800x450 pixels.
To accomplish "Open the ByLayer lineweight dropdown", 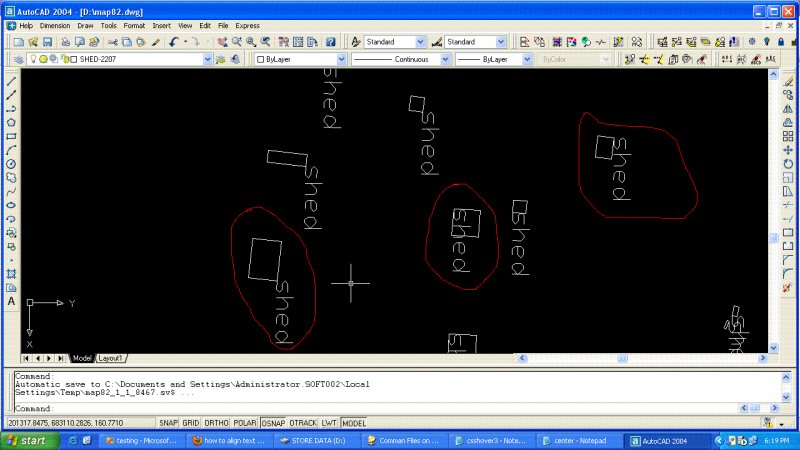I will (x=527, y=59).
